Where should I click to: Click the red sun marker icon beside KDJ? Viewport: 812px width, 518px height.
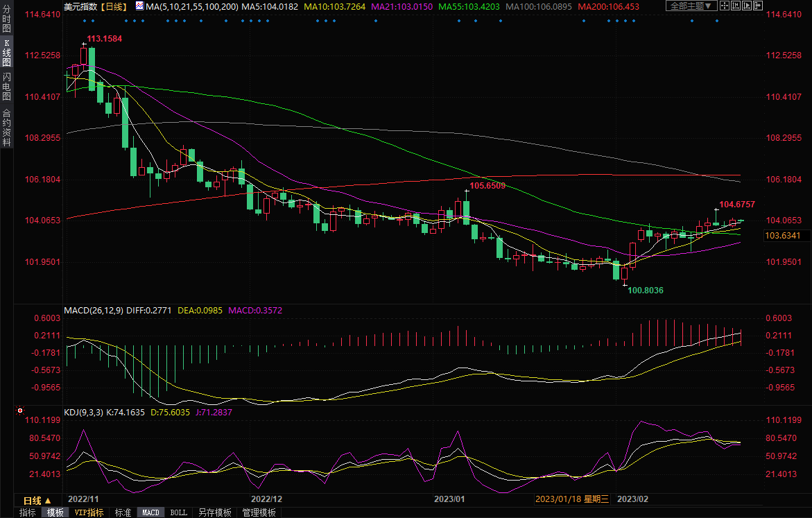[x=19, y=412]
